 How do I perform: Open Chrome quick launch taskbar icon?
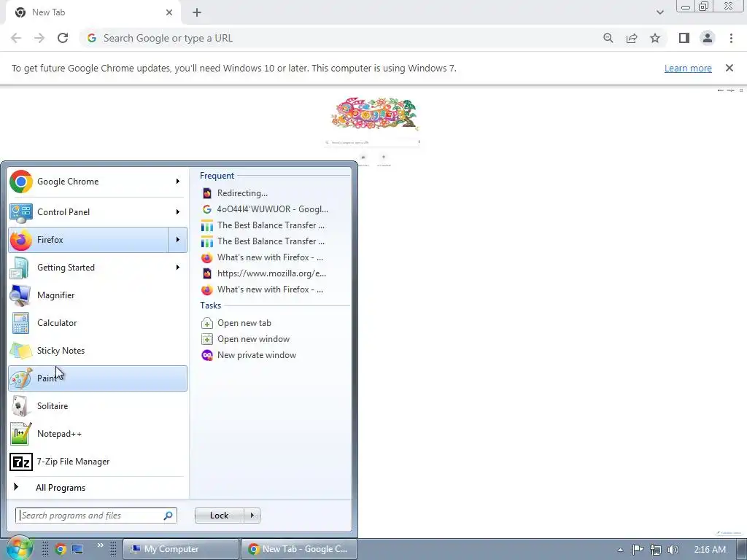[x=60, y=549]
